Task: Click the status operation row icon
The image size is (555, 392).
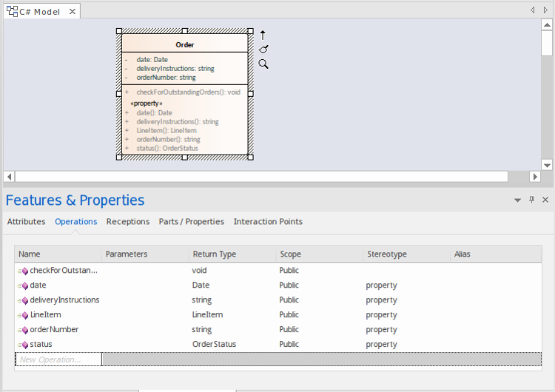Action: (23, 345)
